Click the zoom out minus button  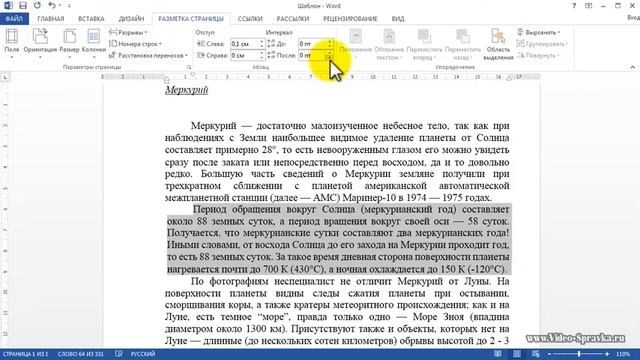coord(550,354)
